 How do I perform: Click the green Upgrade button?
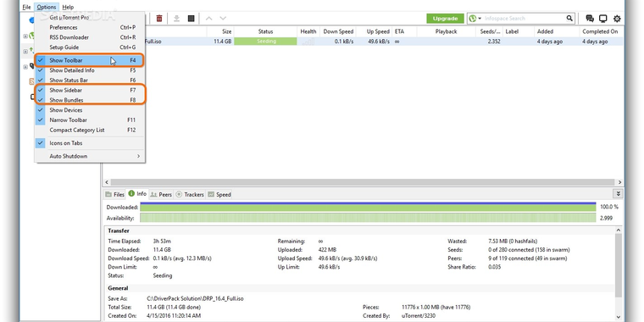(445, 19)
